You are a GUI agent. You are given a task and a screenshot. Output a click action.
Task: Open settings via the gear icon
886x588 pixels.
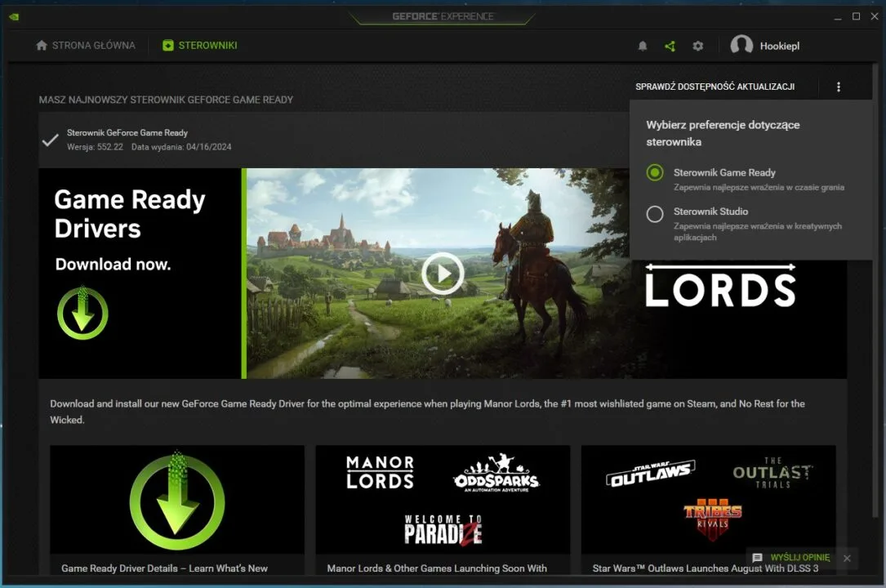click(x=697, y=47)
